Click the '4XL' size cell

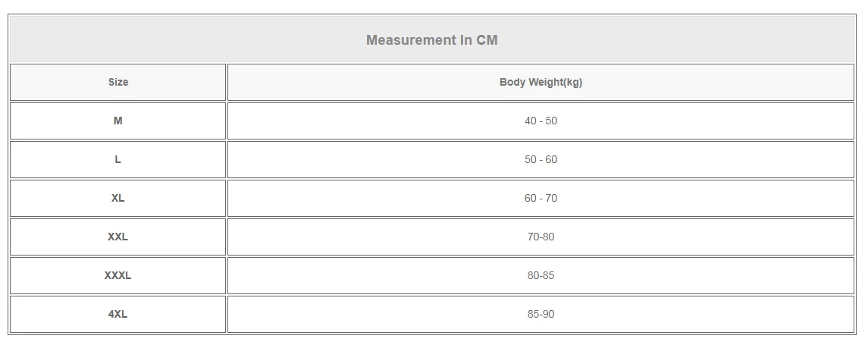(x=118, y=314)
